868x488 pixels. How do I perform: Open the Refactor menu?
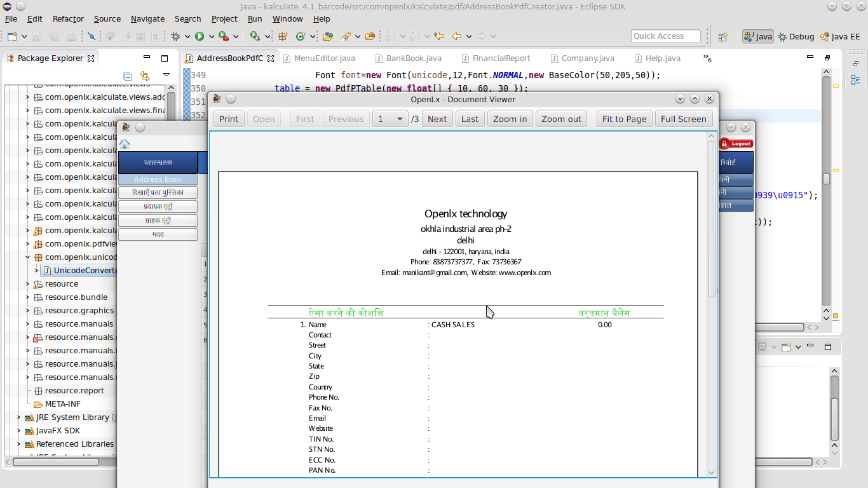(x=68, y=19)
